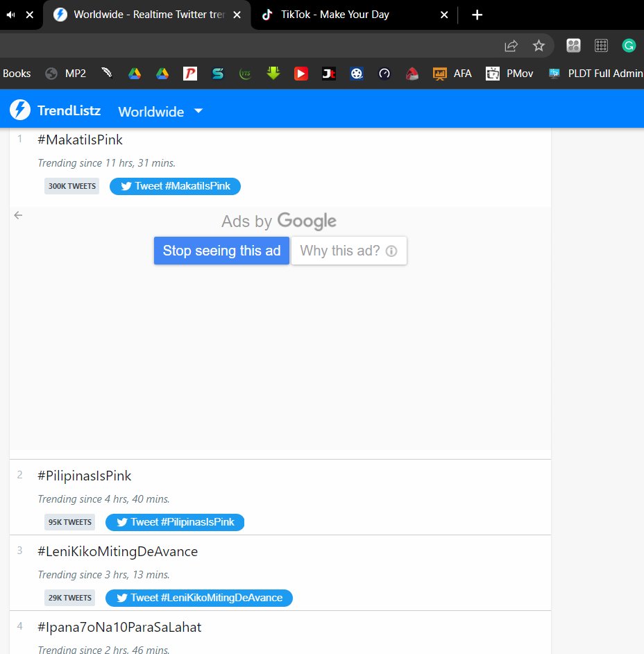Screen dimensions: 644x654
Task: Open the PMov bookmark
Action: [x=509, y=74]
